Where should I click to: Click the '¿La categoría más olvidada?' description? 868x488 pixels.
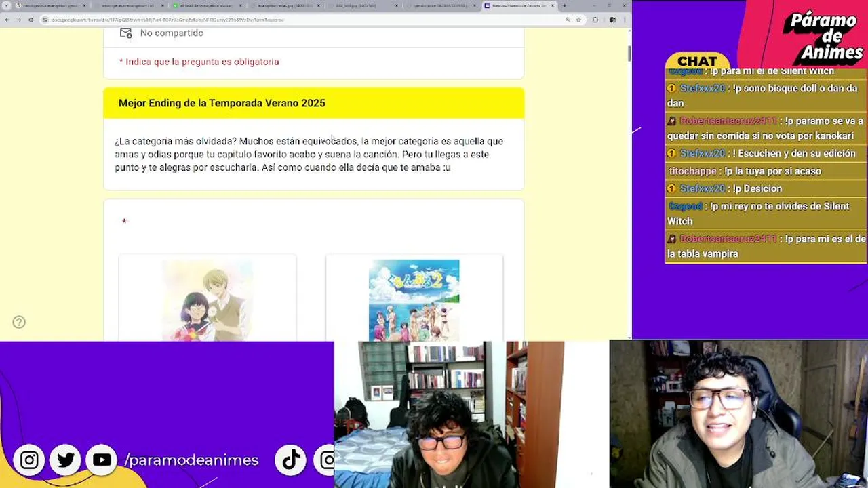coord(309,155)
